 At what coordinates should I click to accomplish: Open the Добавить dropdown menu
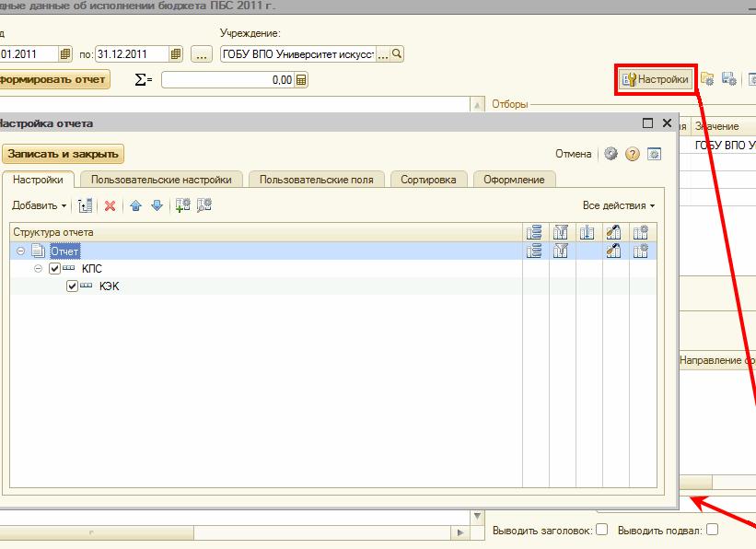point(39,205)
